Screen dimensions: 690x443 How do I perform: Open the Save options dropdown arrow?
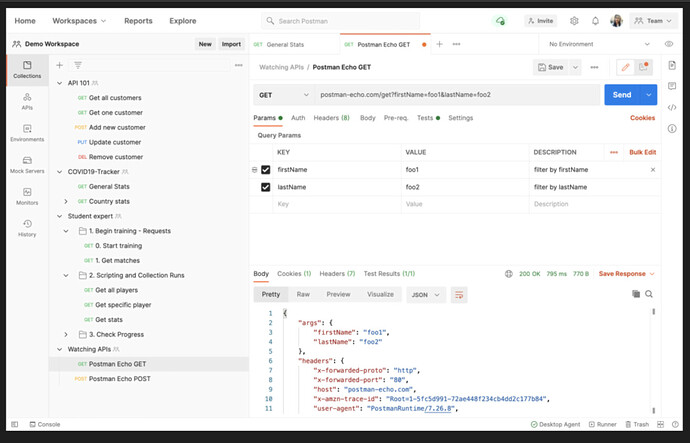(575, 67)
